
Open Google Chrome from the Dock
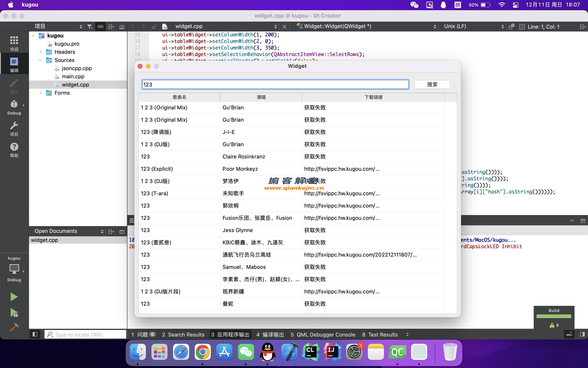(202, 352)
